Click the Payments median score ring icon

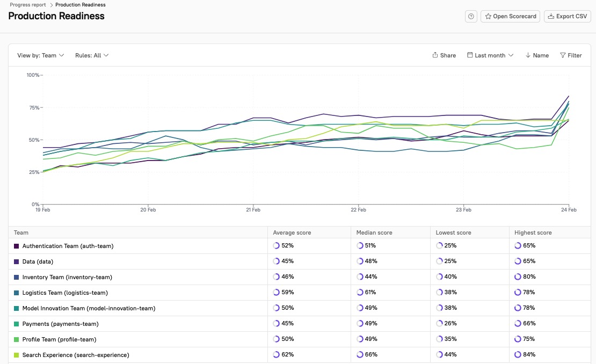pos(360,324)
